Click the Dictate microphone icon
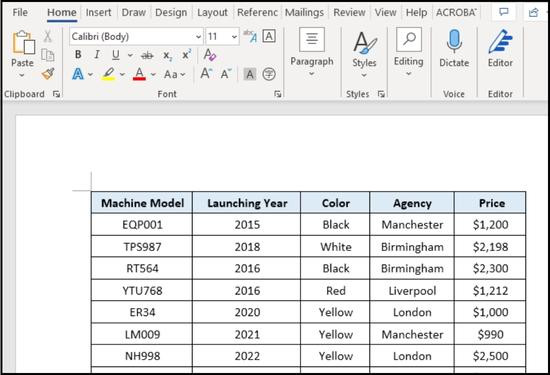 [454, 42]
